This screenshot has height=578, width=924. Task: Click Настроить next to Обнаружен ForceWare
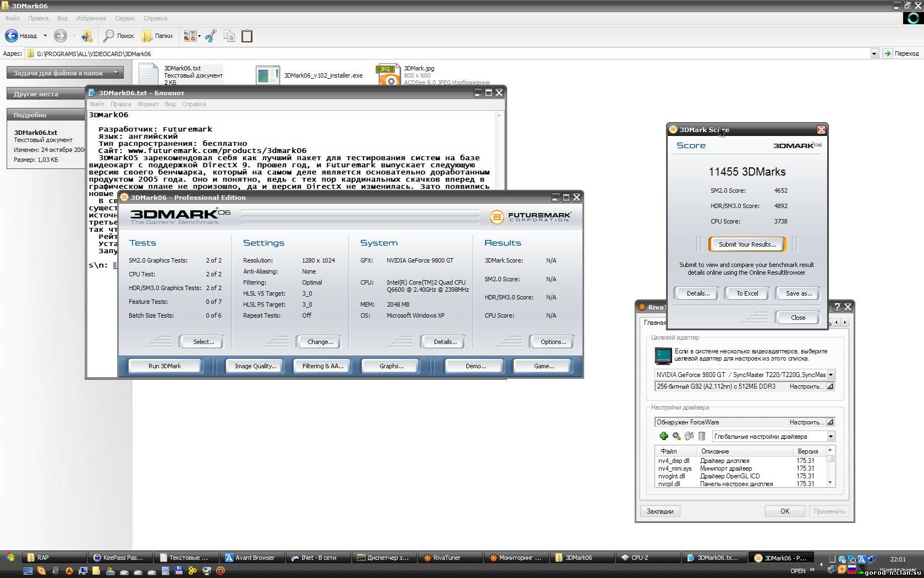(x=811, y=422)
